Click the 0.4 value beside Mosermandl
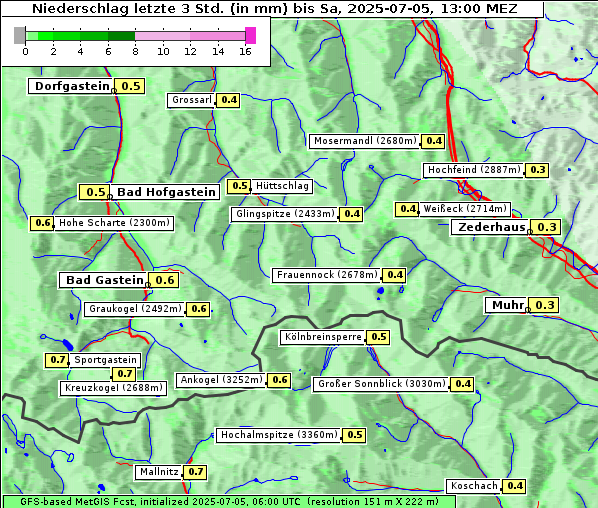The image size is (598, 508). point(433,141)
